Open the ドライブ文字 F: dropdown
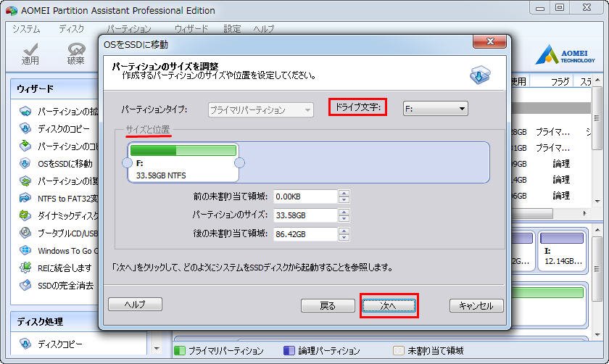Viewport: 609px width, 364px height. [436, 108]
